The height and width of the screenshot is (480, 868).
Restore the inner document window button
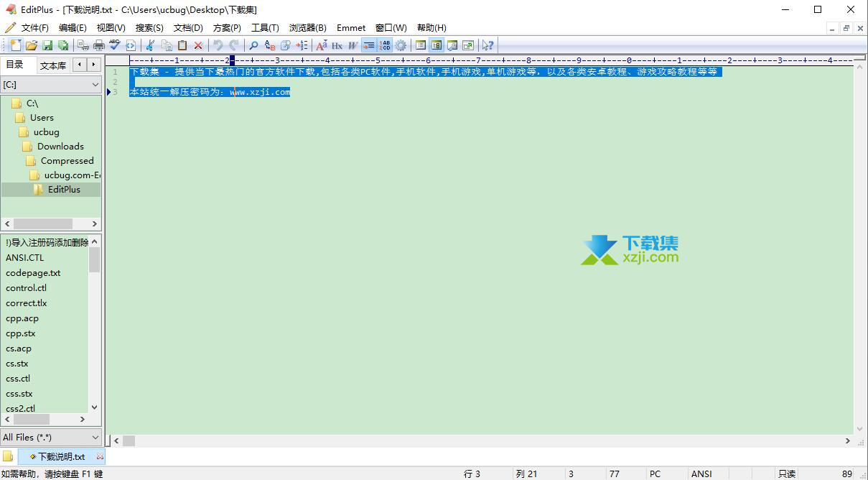point(846,28)
